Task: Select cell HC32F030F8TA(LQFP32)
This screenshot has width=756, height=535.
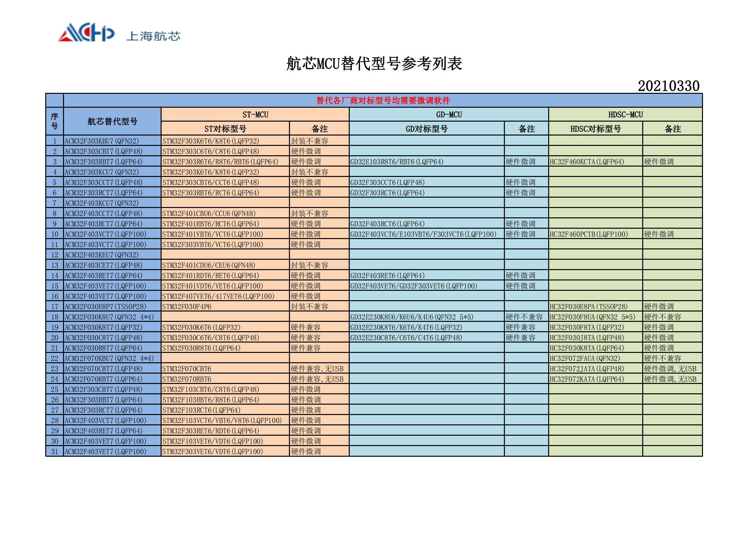Action: (596, 327)
